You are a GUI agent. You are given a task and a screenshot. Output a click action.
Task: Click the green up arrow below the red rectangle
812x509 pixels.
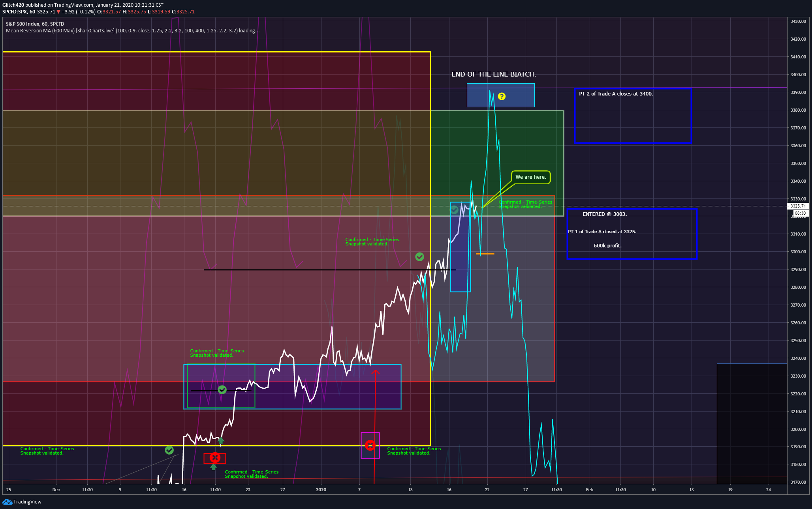click(x=213, y=467)
